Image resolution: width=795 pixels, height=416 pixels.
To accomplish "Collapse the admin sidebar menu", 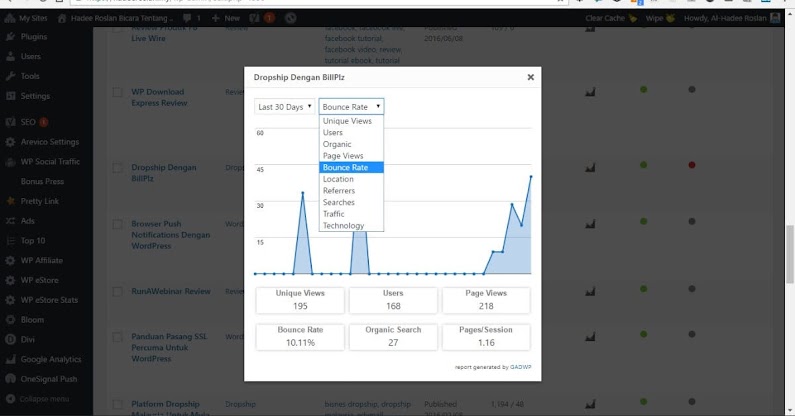I will (44, 399).
